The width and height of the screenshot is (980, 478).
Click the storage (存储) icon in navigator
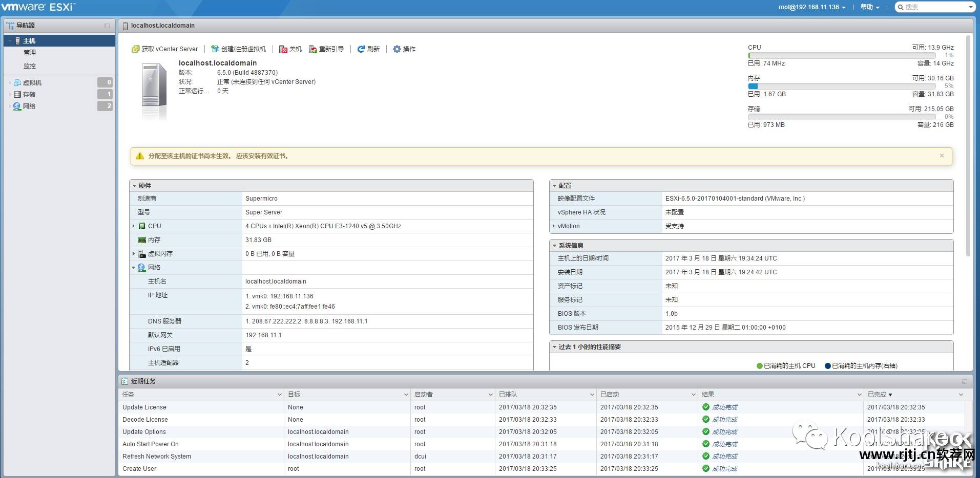click(17, 94)
